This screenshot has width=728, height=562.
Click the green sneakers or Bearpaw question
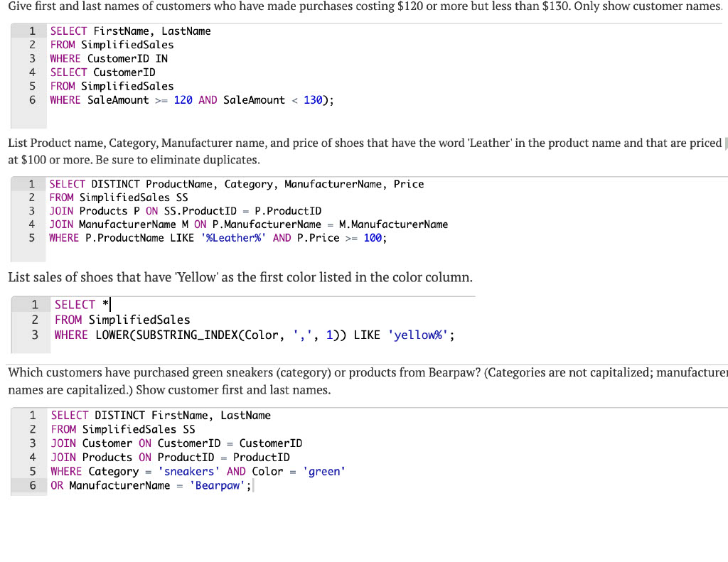click(x=368, y=381)
